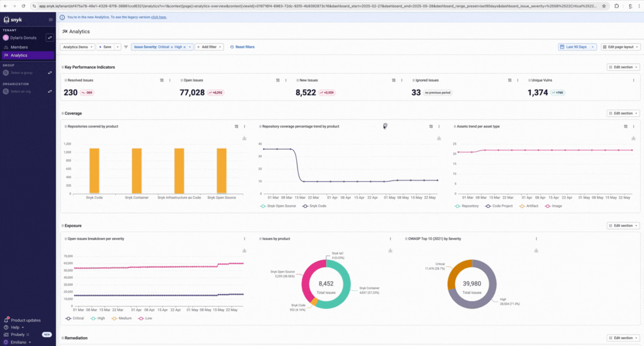Download the Repository coverage percentage trend chart

439,138
